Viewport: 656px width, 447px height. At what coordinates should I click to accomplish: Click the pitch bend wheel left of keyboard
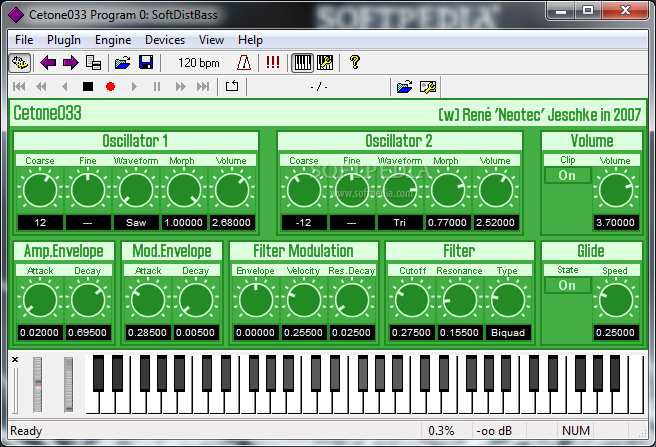(38, 385)
